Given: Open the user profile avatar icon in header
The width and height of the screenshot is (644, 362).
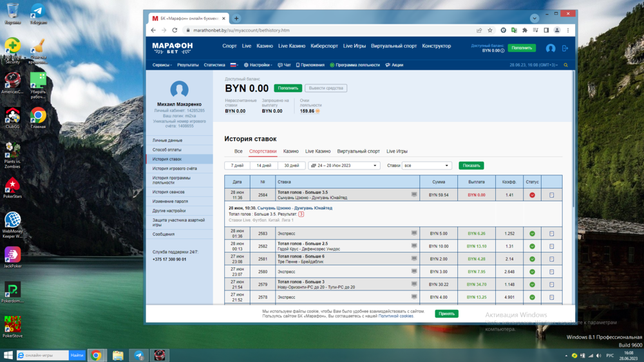Looking at the screenshot, I should click(x=551, y=48).
